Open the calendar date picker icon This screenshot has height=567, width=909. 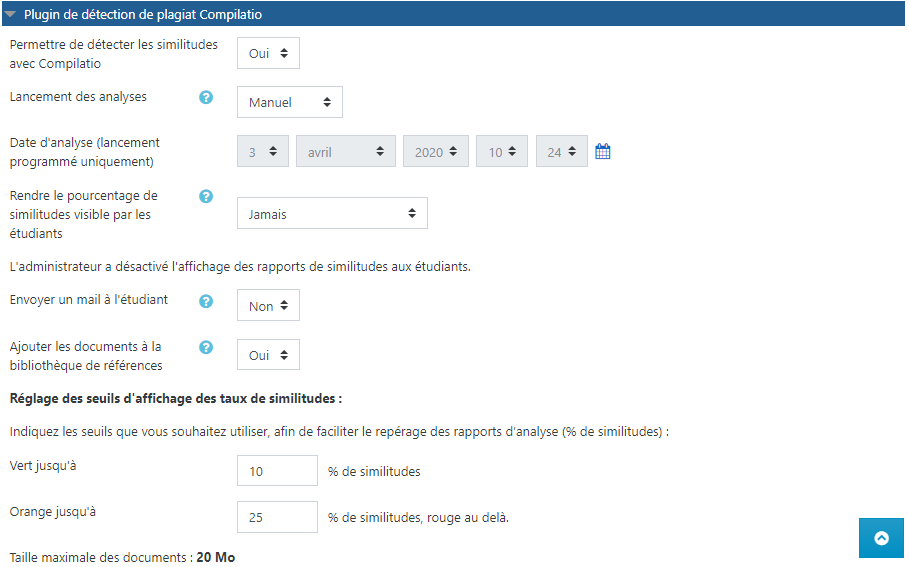[x=603, y=152]
